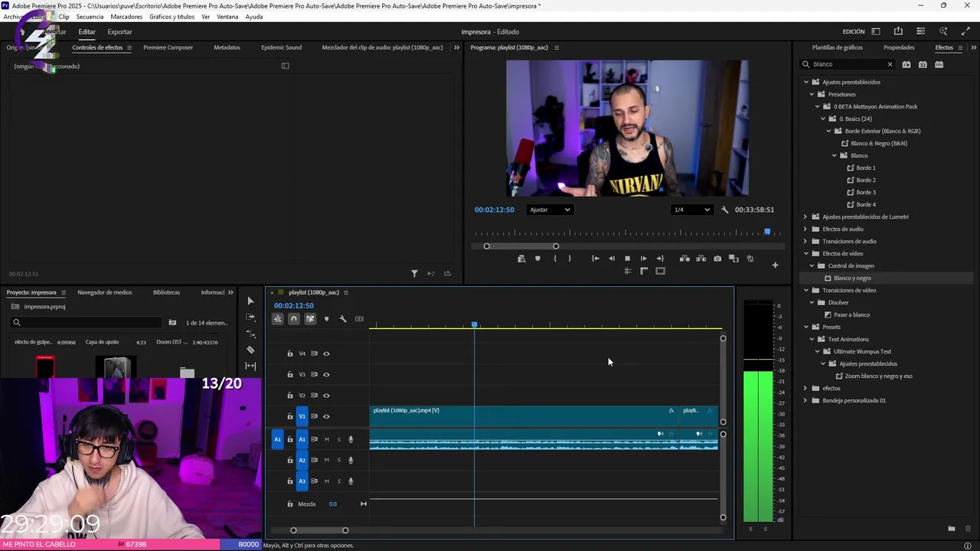The image size is (980, 551).
Task: Open timeline display settings wrench
Action: point(343,319)
